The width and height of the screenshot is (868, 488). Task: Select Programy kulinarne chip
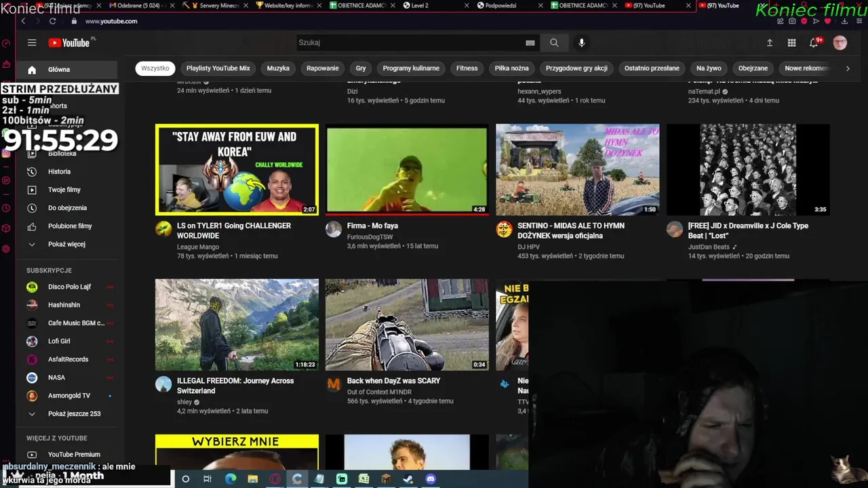(x=411, y=68)
